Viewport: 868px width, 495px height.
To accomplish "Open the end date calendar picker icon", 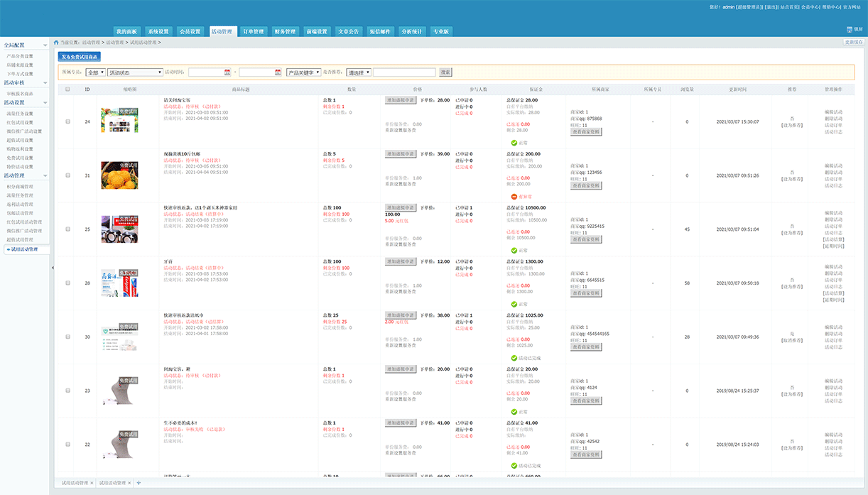I will pos(278,72).
